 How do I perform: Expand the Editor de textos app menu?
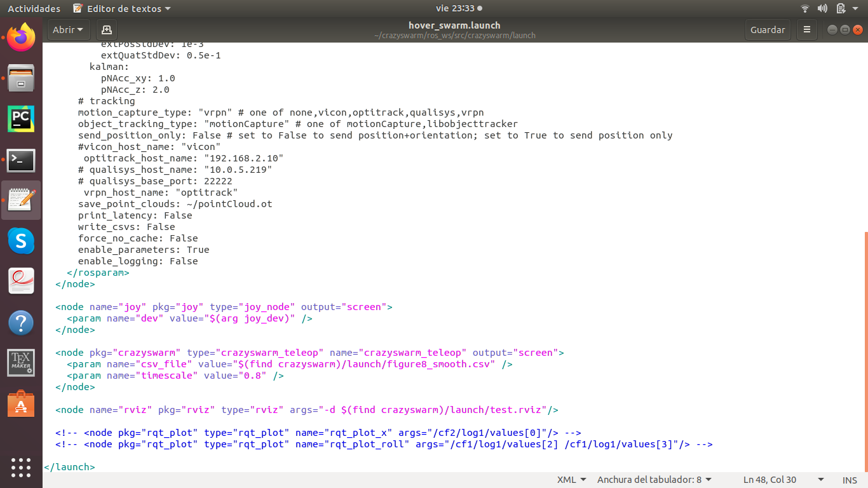tap(121, 8)
